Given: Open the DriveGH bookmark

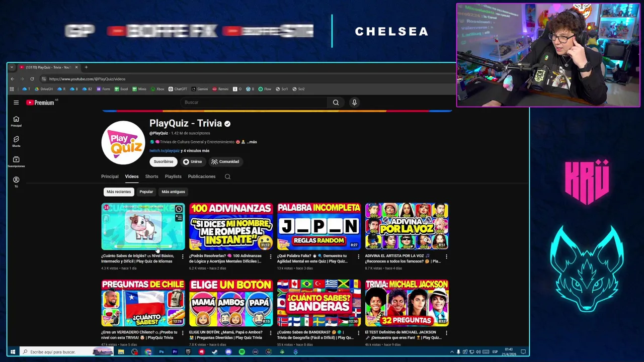Looking at the screenshot, I should pyautogui.click(x=44, y=89).
